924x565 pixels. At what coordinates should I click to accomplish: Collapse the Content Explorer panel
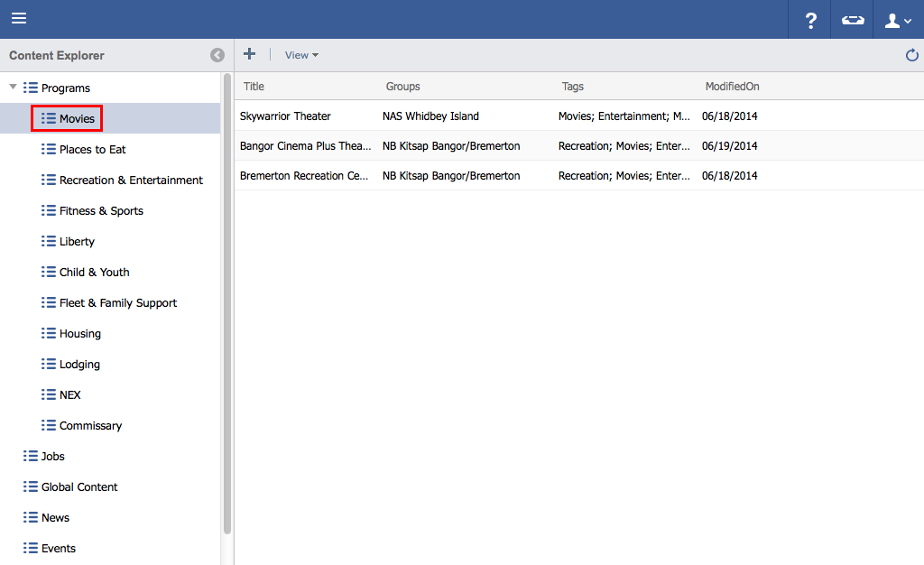217,55
